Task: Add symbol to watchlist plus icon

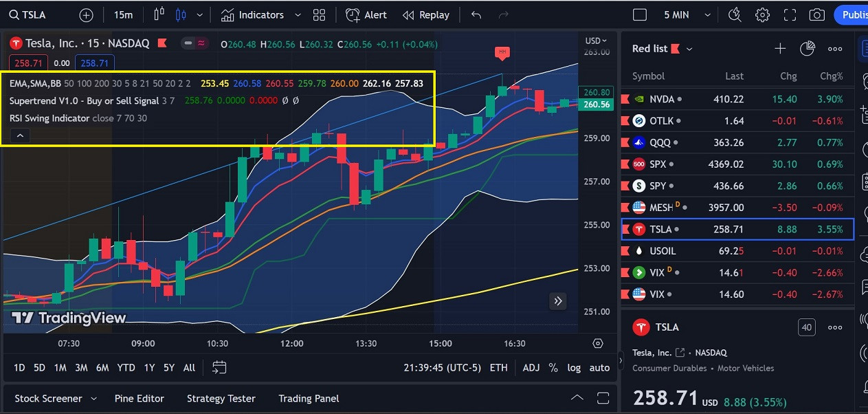Action: click(x=780, y=48)
